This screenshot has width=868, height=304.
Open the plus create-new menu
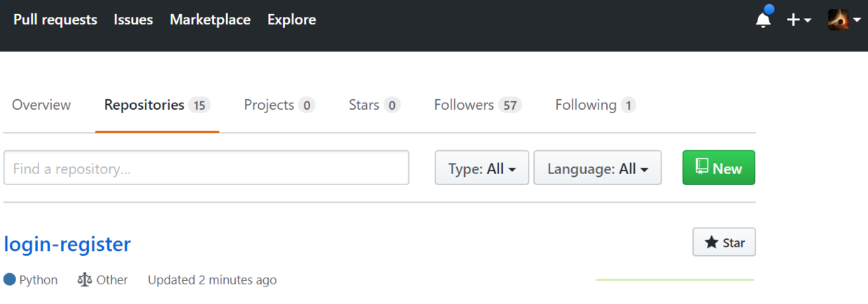pyautogui.click(x=799, y=20)
